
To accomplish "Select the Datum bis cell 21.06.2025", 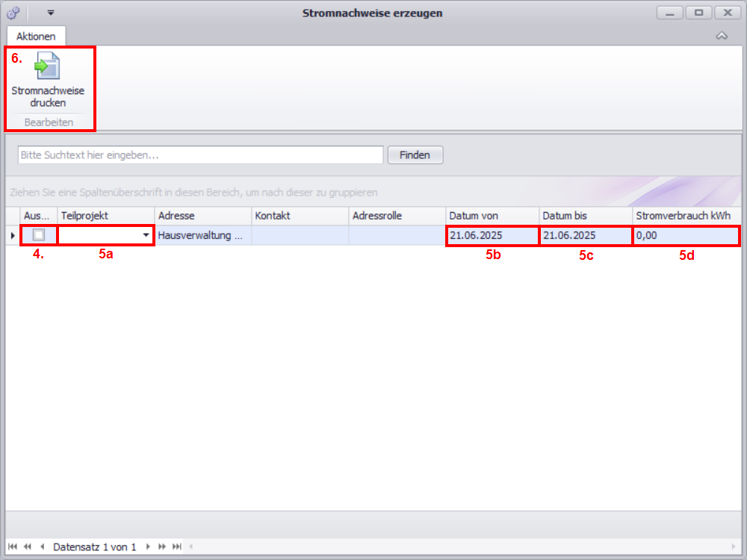I will coord(585,235).
